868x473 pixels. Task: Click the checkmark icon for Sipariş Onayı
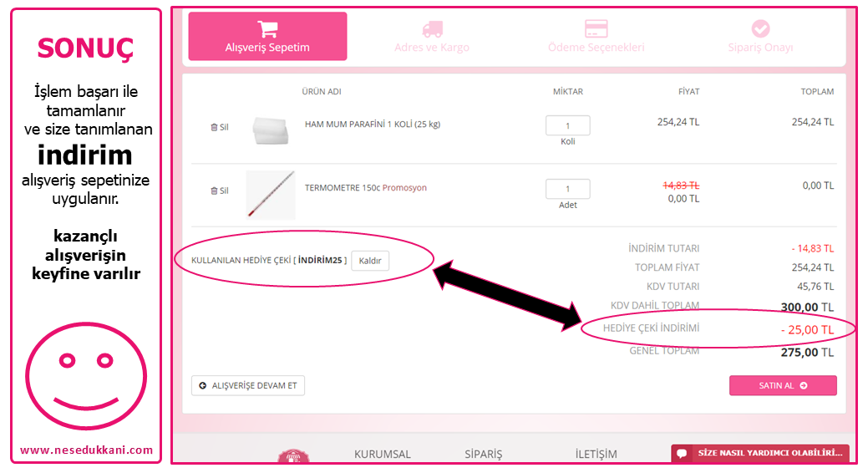pos(760,29)
